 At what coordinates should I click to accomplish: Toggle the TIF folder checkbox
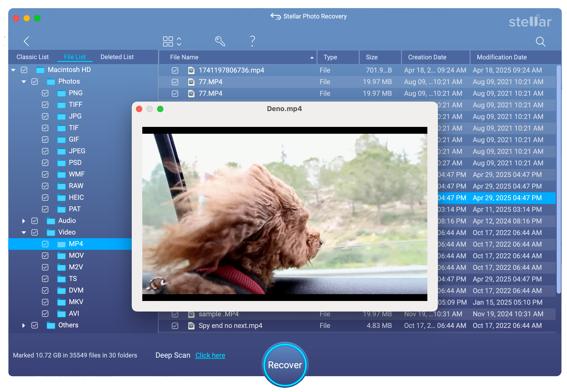tap(45, 128)
